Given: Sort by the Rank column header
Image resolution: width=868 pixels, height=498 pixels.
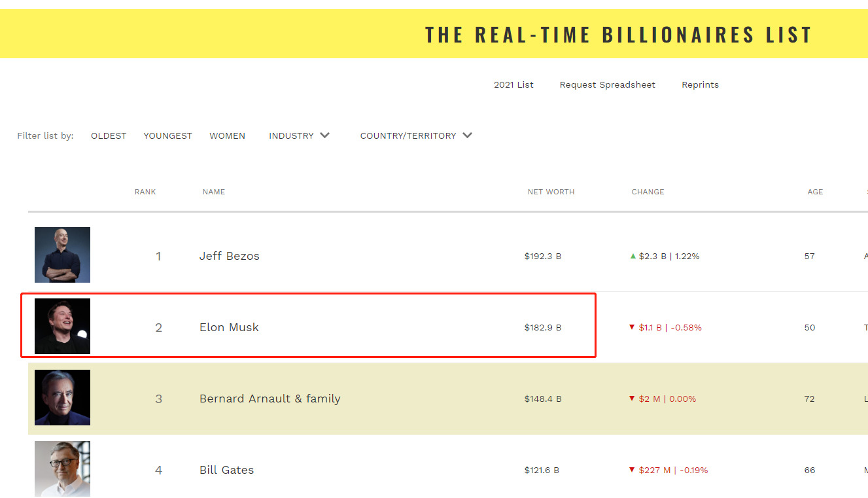Looking at the screenshot, I should pyautogui.click(x=145, y=192).
